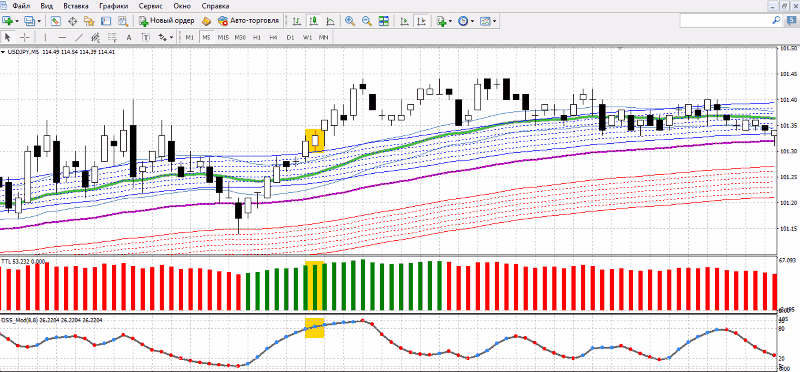Viewport: 800px width, 372px height.
Task: Expand the templates dropdown arrow
Action: coord(495,21)
